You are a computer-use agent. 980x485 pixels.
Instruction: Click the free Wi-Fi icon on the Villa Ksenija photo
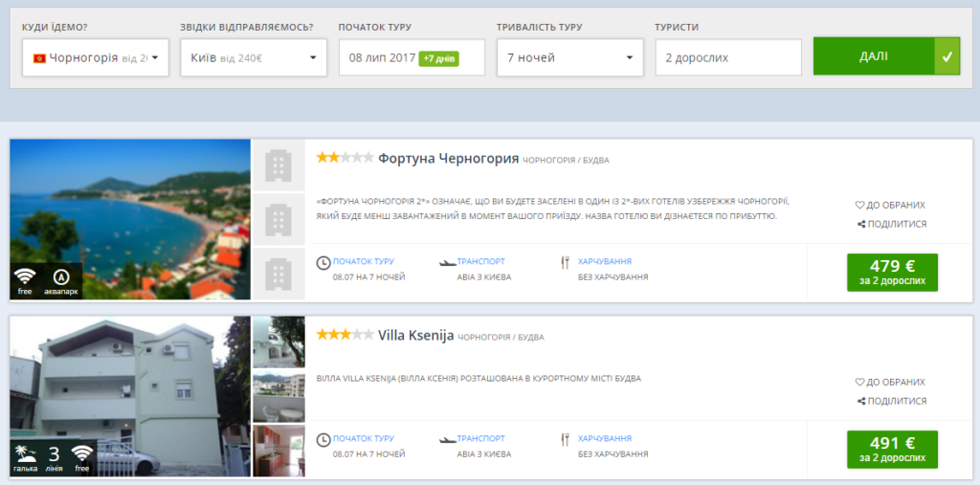click(x=82, y=459)
